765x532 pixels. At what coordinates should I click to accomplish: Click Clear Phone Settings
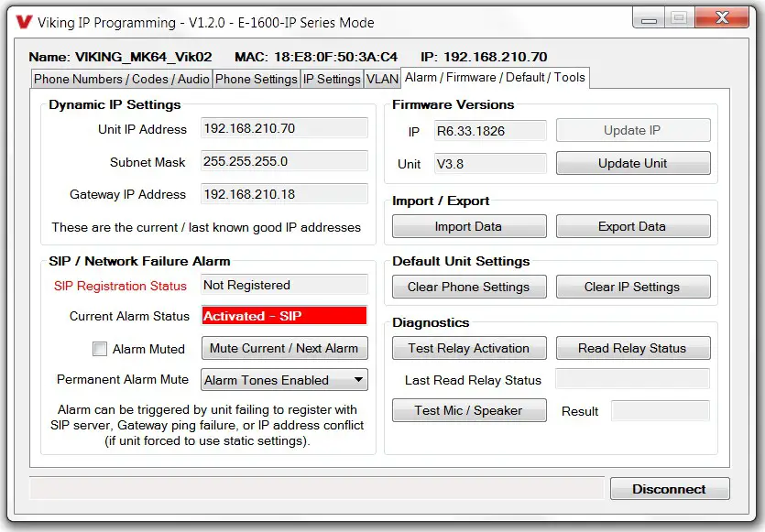(x=469, y=287)
